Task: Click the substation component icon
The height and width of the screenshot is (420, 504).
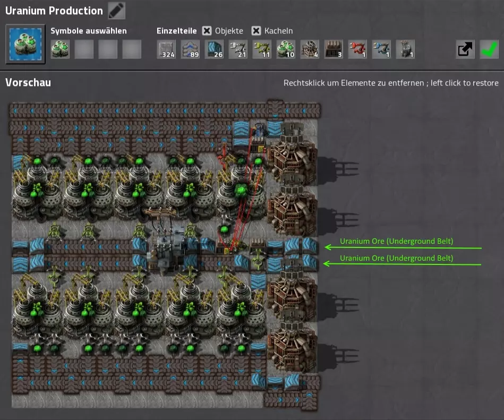Action: tap(405, 49)
